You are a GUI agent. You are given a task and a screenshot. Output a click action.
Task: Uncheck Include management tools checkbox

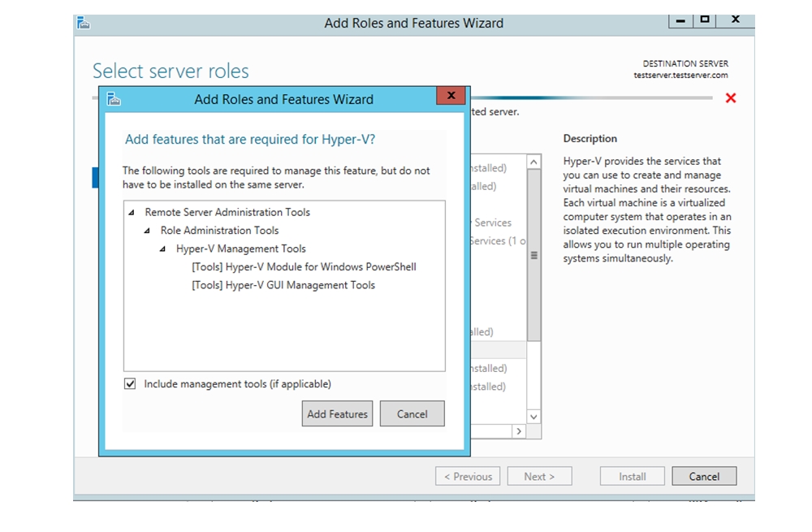pos(130,384)
